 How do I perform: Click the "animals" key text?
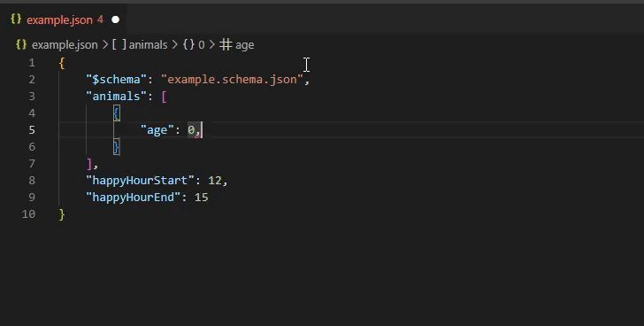coord(116,97)
